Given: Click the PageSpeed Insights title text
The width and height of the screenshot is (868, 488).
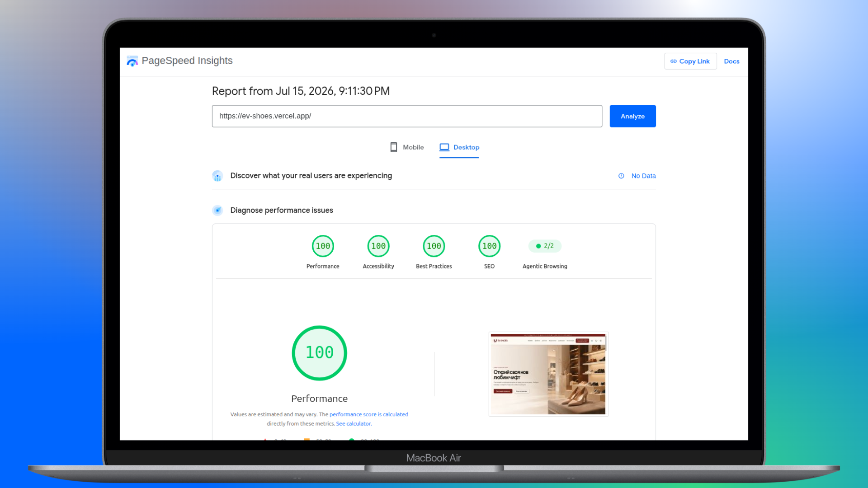Looking at the screenshot, I should pyautogui.click(x=187, y=61).
